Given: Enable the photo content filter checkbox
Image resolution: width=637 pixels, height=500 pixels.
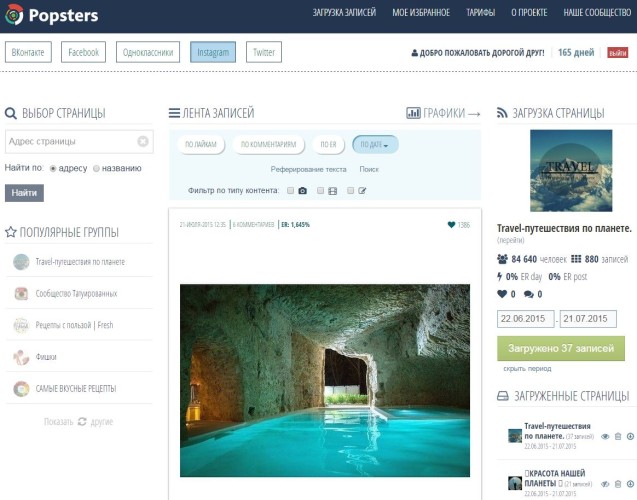Looking at the screenshot, I should coord(290,190).
